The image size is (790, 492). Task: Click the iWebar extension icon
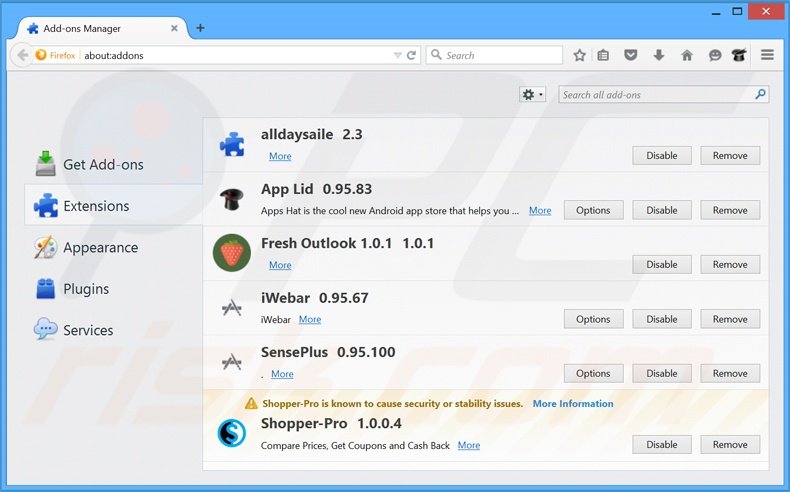[x=232, y=308]
